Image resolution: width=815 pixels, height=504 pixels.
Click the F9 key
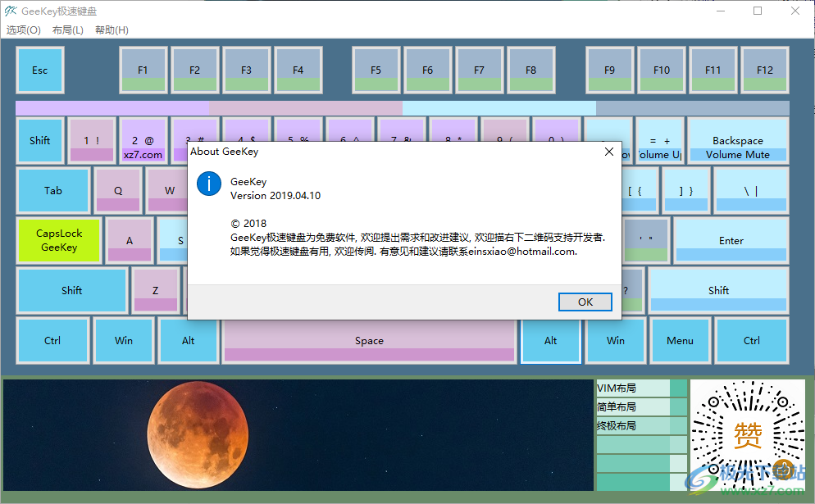(x=610, y=70)
